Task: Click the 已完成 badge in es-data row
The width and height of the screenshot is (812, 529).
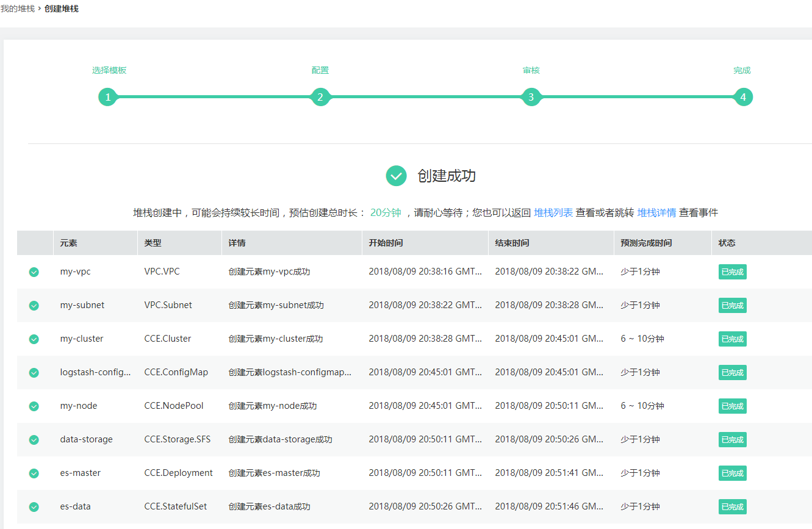Action: point(733,507)
